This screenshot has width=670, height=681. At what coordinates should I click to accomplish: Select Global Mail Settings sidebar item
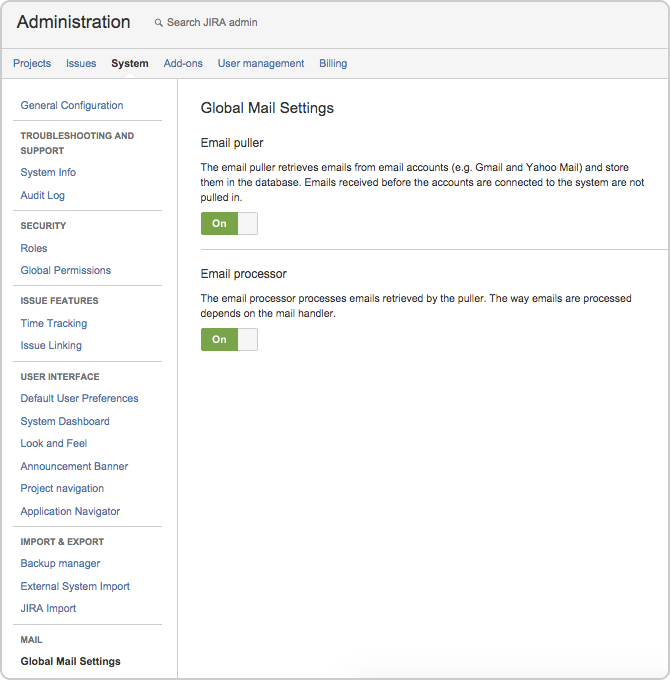coord(70,661)
